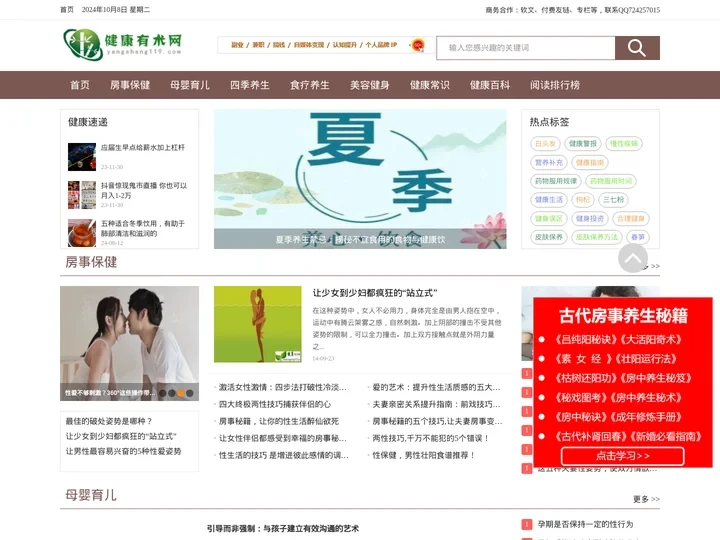
Task: Open headline 让少女到少妇都疯狂的"站立式"
Action: pyautogui.click(x=375, y=293)
